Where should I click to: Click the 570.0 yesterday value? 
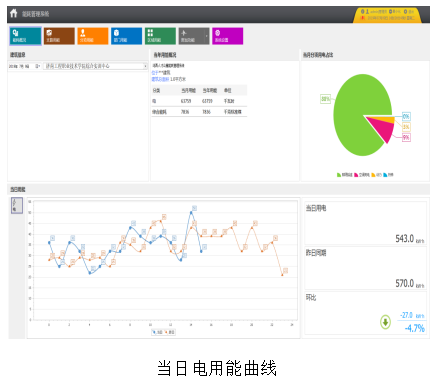[404, 283]
